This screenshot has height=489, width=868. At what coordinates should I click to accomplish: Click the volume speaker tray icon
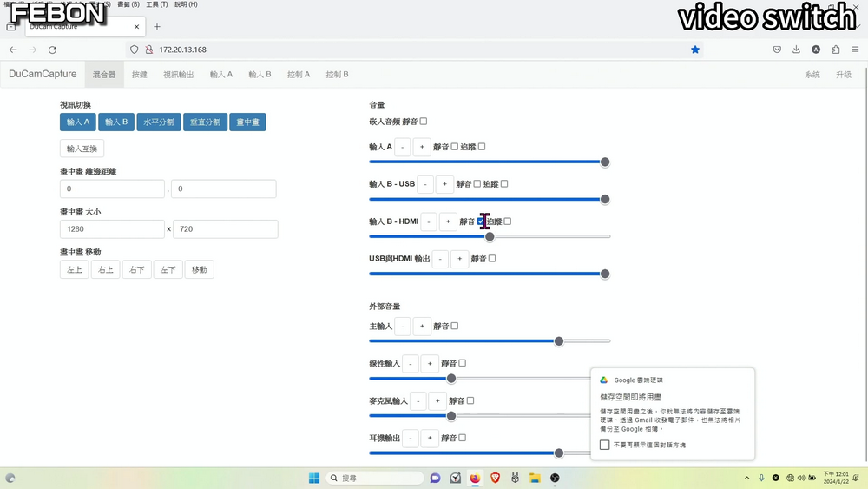801,478
